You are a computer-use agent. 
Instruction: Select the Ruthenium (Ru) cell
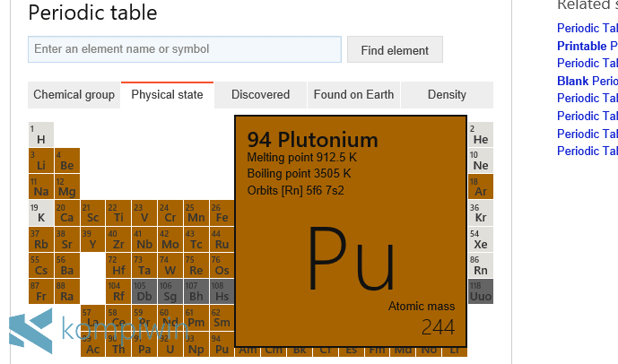(222, 239)
